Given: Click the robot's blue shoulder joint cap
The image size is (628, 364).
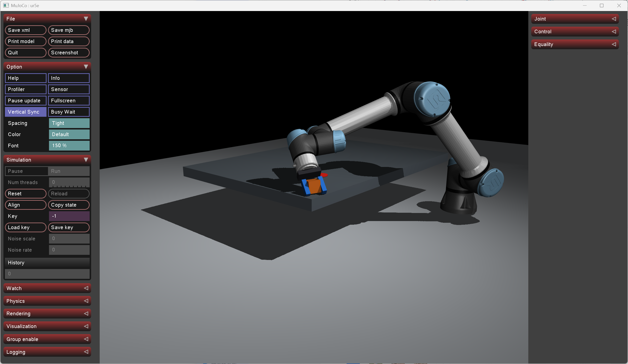Looking at the screenshot, I should (491, 183).
